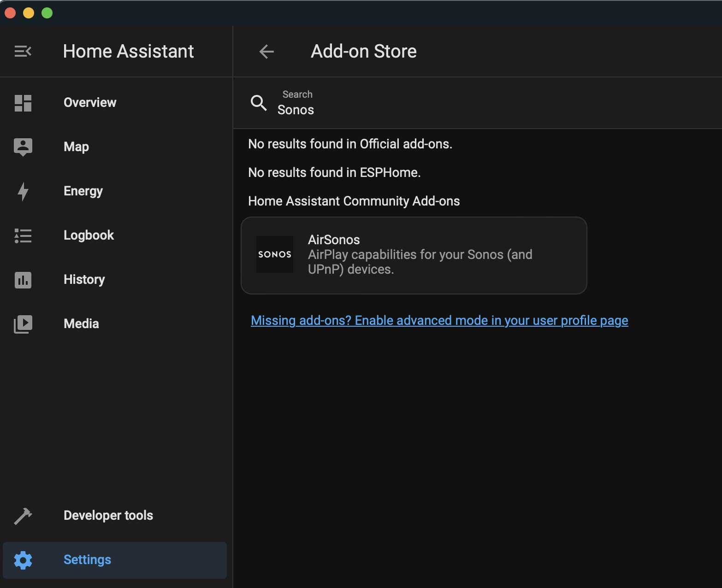Click the search field containing Sonos
The image size is (722, 588).
477,103
